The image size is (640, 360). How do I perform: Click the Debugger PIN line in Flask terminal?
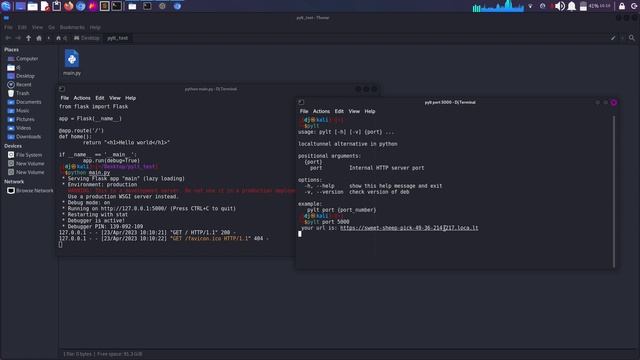(102, 227)
